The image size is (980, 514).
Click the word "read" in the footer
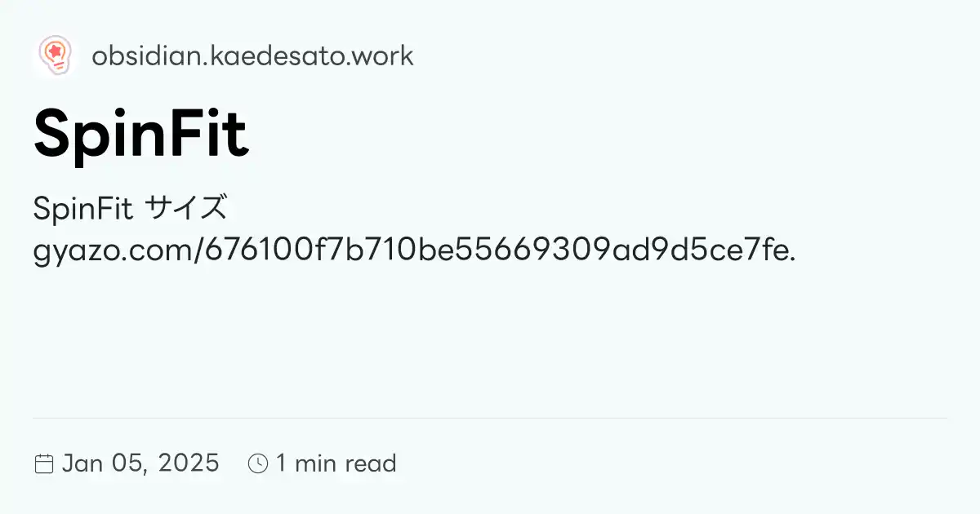pos(370,463)
